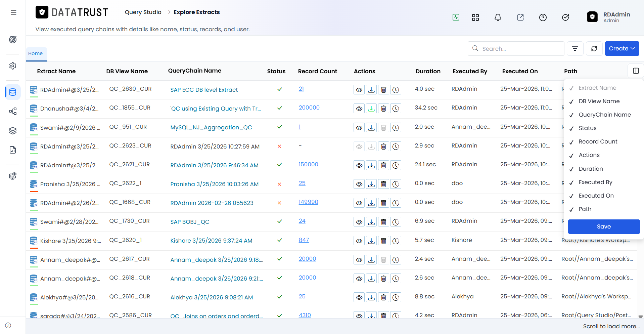
Task: Delete the QC_1668_CUR extract
Action: [383, 203]
